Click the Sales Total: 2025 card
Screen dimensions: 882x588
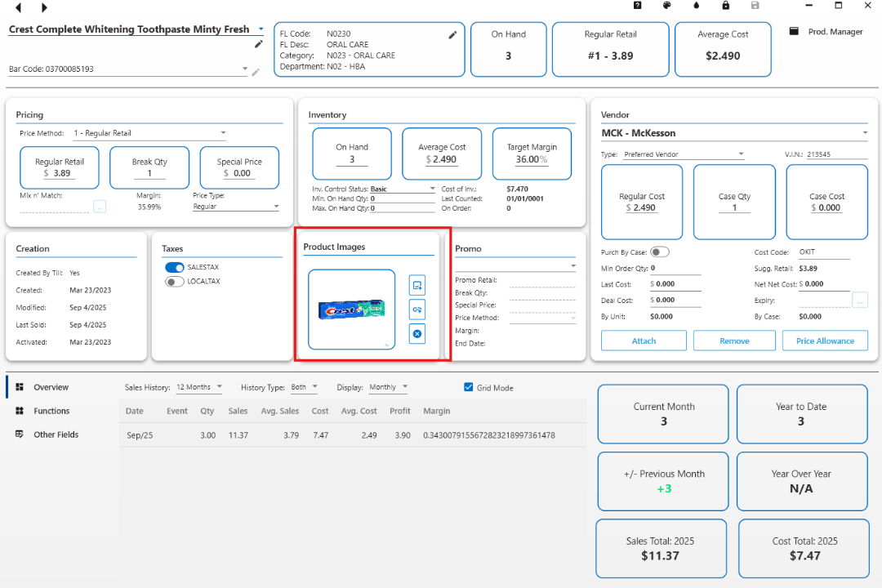pyautogui.click(x=661, y=549)
